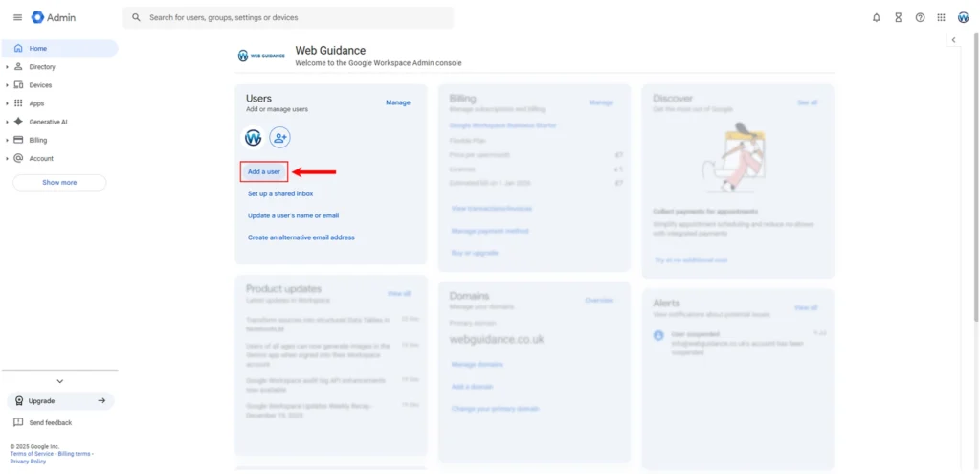Expand the Directory tree arrow
The width and height of the screenshot is (980, 474).
pyautogui.click(x=7, y=67)
